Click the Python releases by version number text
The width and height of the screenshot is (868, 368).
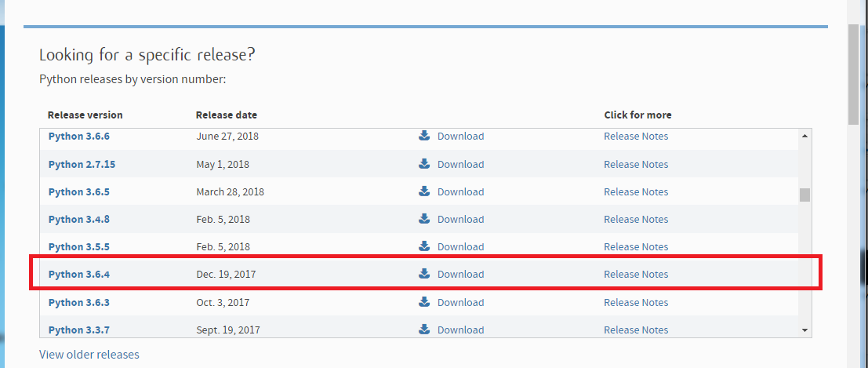tap(133, 79)
